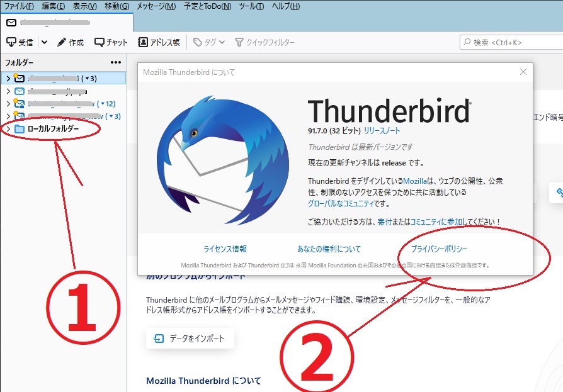Image resolution: width=563 pixels, height=392 pixels.
Task: Open the チャット (Chat) toolbar icon
Action: pyautogui.click(x=100, y=42)
